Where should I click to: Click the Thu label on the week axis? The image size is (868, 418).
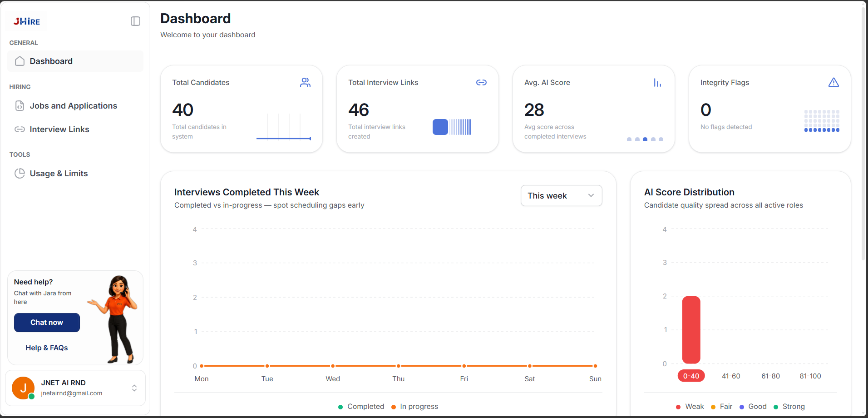(x=398, y=379)
